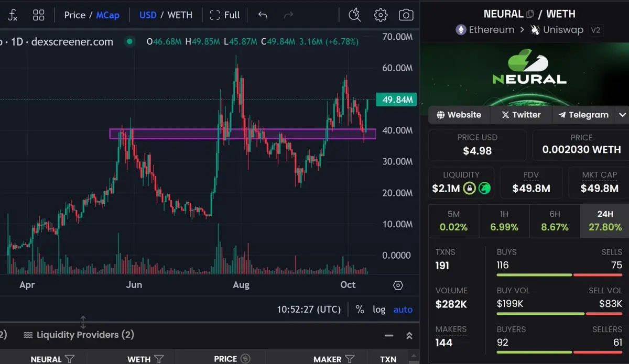The image size is (629, 364).
Task: Click the BUYS / SELLS ratio bar
Action: pos(559,275)
